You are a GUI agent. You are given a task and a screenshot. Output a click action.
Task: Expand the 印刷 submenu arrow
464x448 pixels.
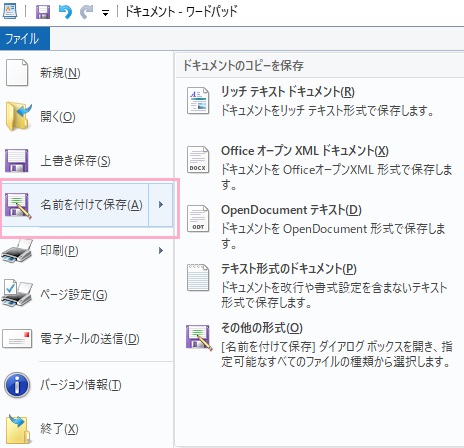161,250
